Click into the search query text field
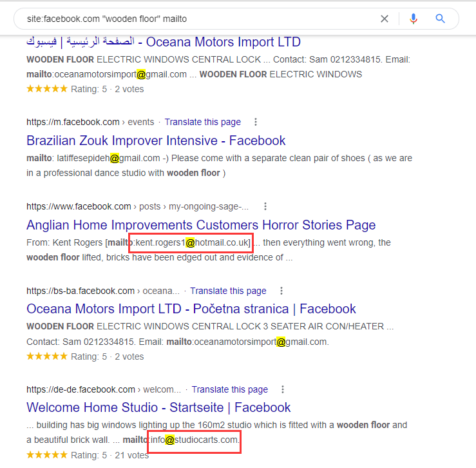The image size is (476, 468). point(193,19)
